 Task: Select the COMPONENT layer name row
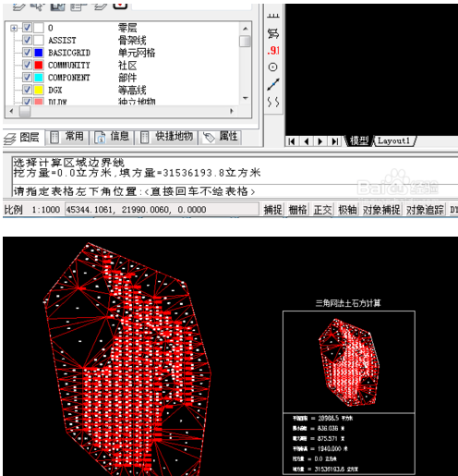pos(69,78)
